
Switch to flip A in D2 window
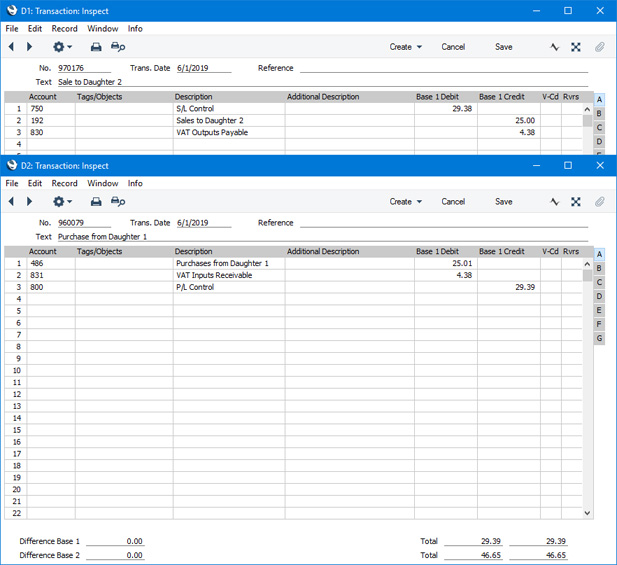[599, 254]
